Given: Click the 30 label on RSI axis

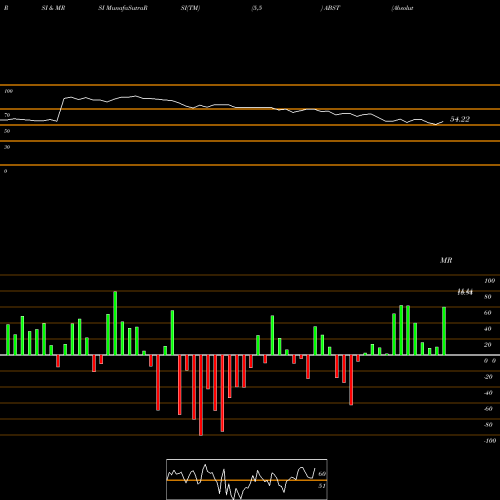Looking at the screenshot, I should point(7,147).
